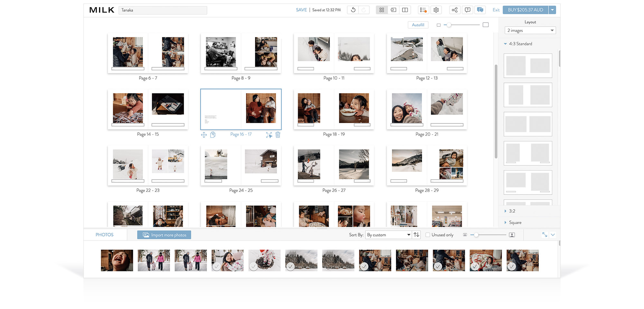Screen dimensions: 644x309
Task: Click the share project icon
Action: point(454,10)
